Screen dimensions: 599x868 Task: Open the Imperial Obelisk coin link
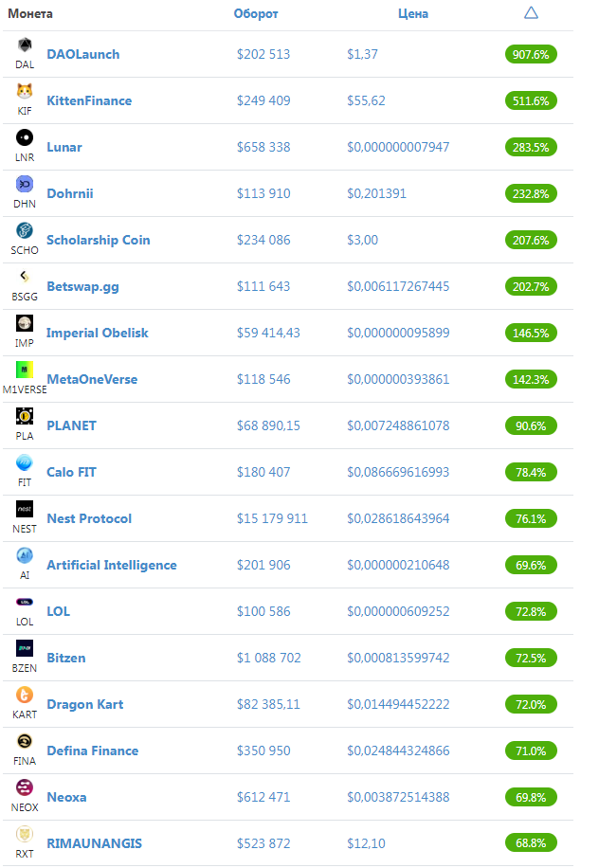pos(98,333)
